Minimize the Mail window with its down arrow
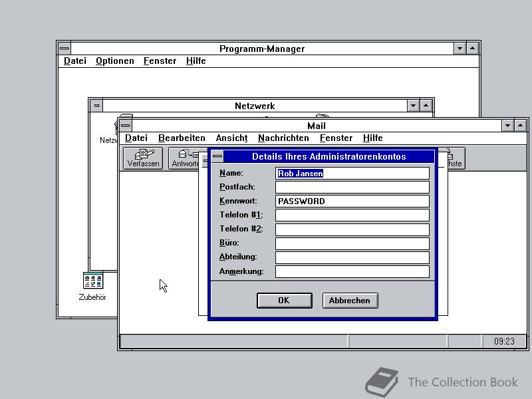532x399 pixels. coord(507,126)
